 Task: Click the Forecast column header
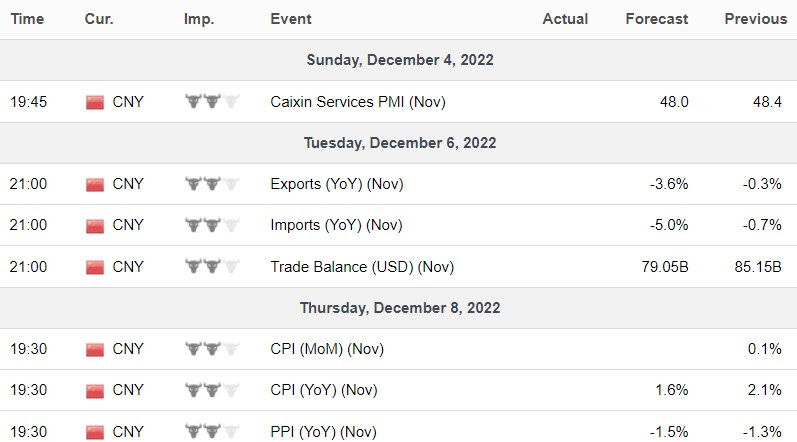click(x=656, y=18)
